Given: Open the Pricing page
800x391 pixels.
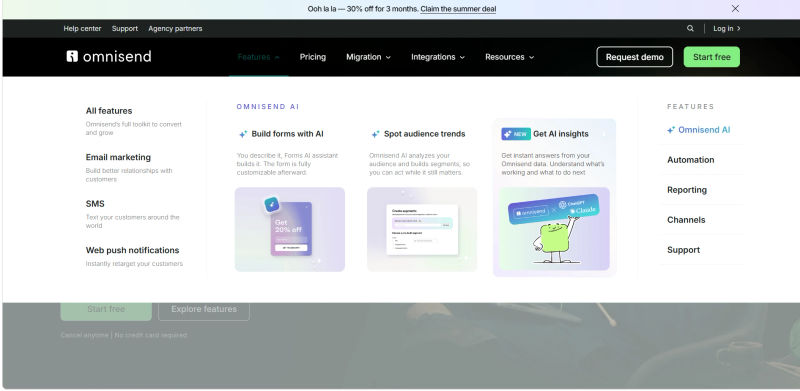Looking at the screenshot, I should [313, 57].
